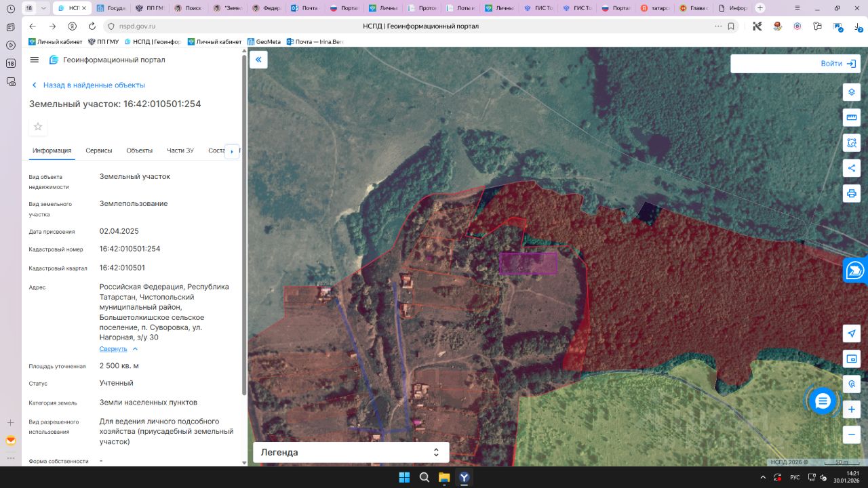
Task: Share the current map view
Action: [x=852, y=168]
